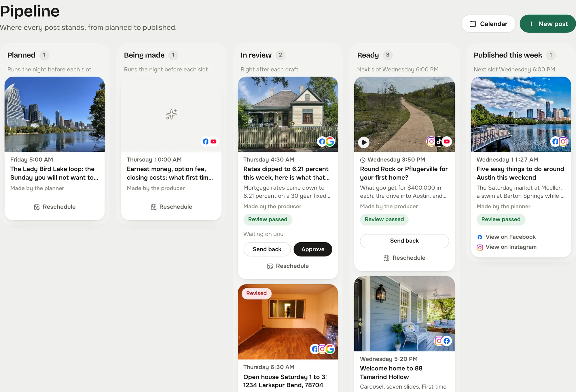
Task: Open the Calendar view
Action: pyautogui.click(x=488, y=24)
